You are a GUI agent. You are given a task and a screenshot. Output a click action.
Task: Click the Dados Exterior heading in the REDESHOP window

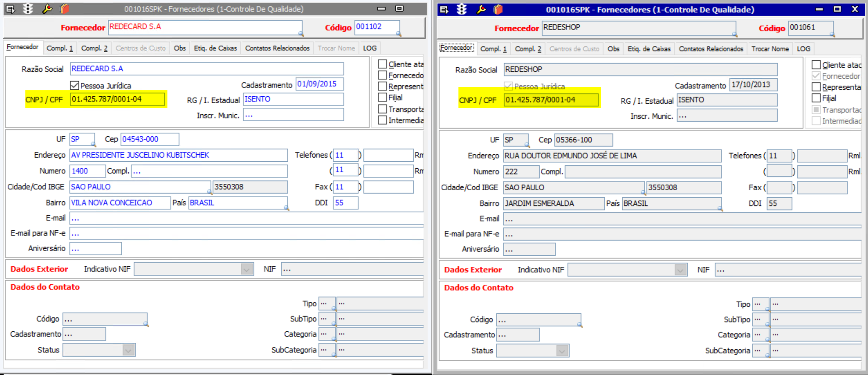[x=473, y=270]
